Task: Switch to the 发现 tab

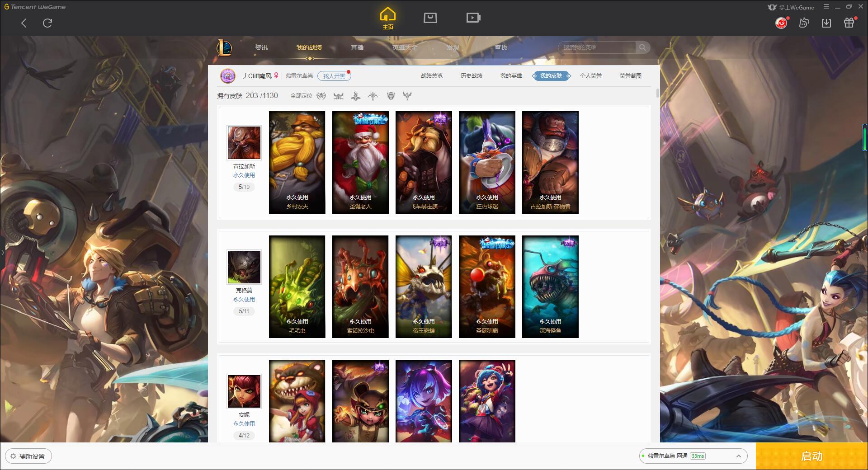Action: (453, 47)
